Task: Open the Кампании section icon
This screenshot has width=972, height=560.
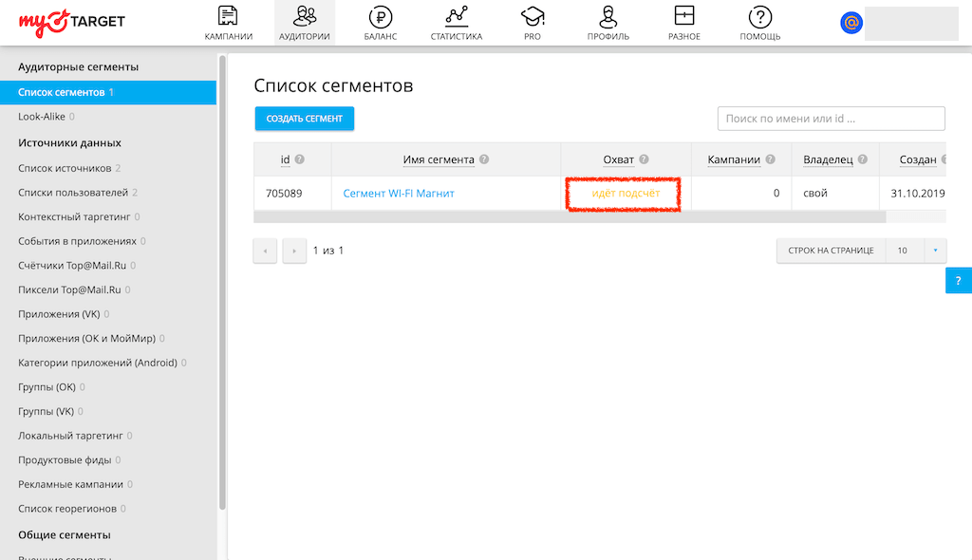Action: [228, 16]
